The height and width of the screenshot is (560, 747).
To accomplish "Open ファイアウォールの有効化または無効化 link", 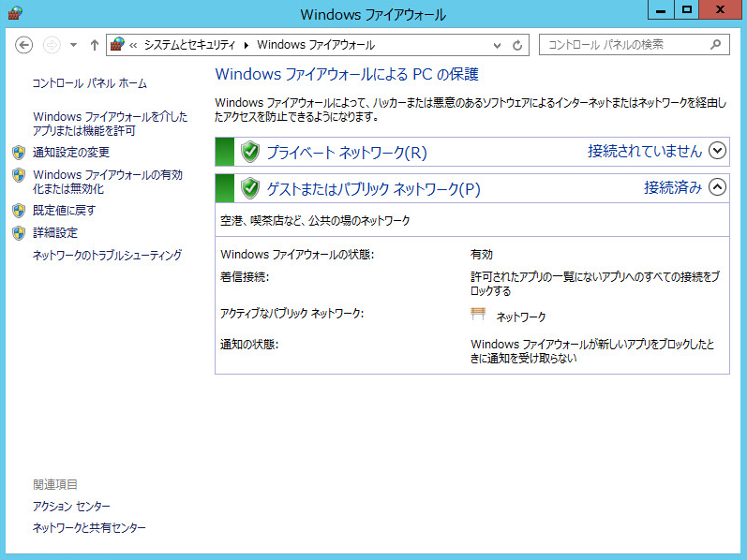I will (108, 182).
